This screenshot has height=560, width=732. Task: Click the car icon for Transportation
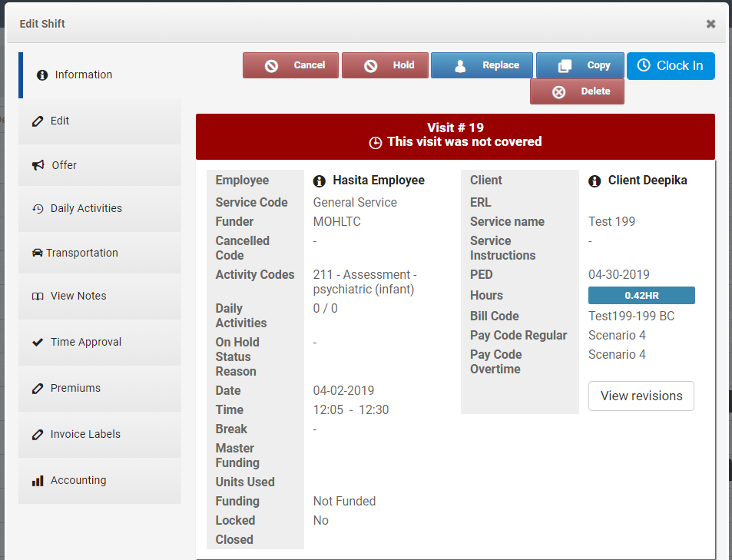click(x=37, y=253)
